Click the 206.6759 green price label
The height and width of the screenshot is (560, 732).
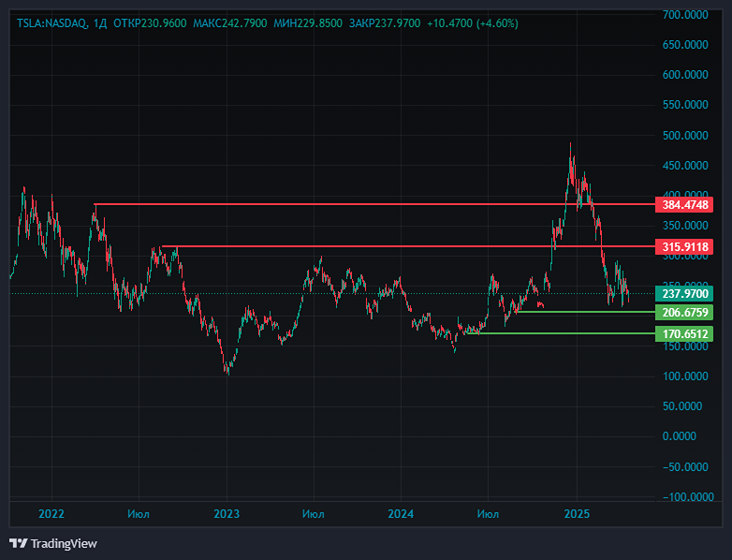[684, 313]
